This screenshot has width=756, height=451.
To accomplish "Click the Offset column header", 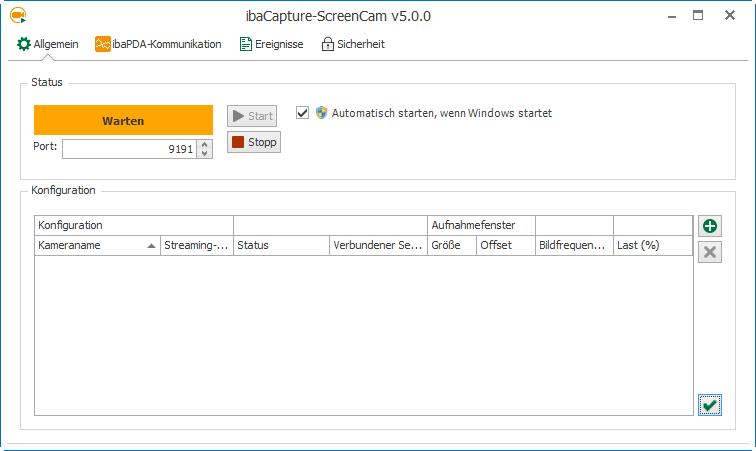I will coord(506,246).
